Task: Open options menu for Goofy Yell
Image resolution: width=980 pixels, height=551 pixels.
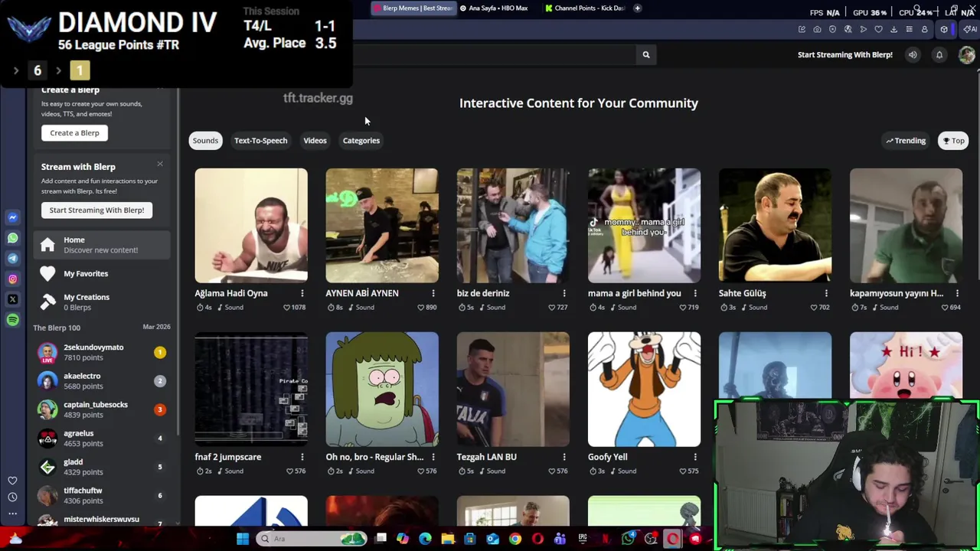Action: [694, 457]
